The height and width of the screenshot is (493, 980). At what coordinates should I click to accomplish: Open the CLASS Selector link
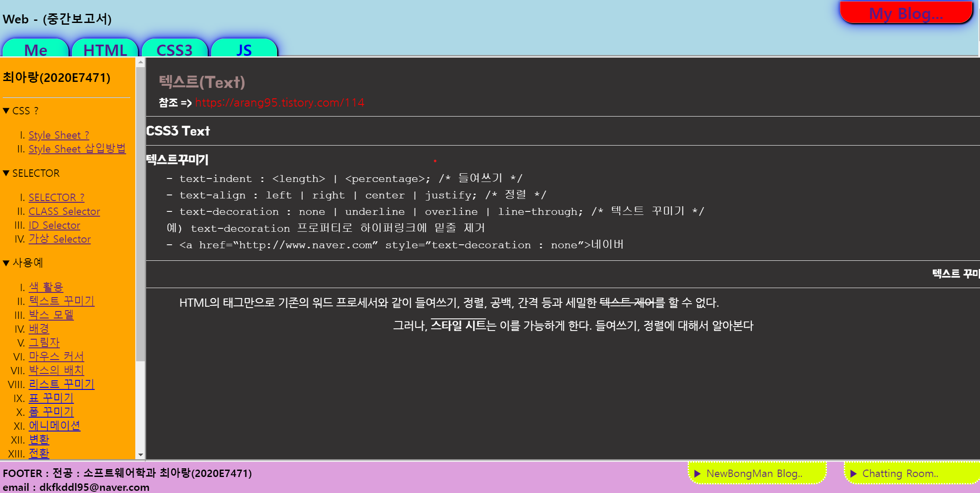tap(64, 211)
